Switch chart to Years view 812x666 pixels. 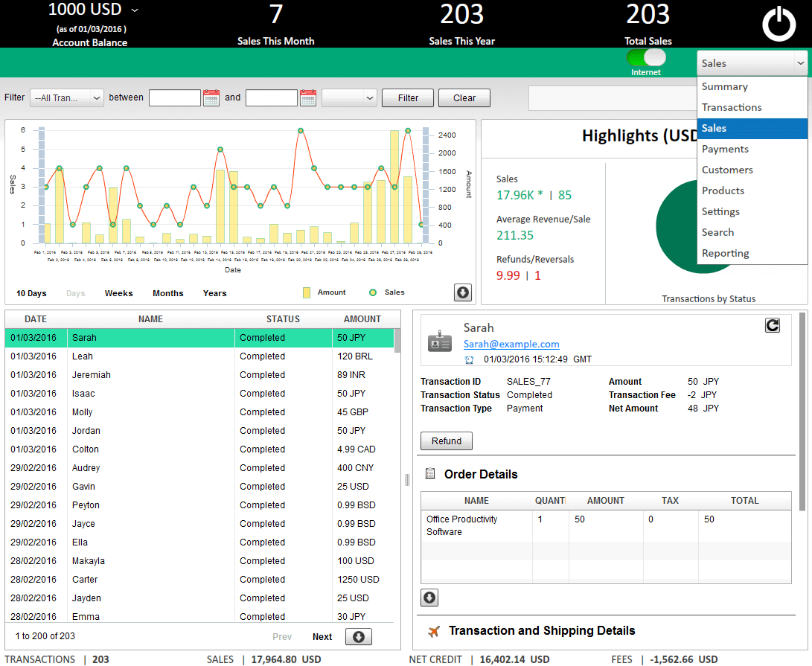pos(214,293)
